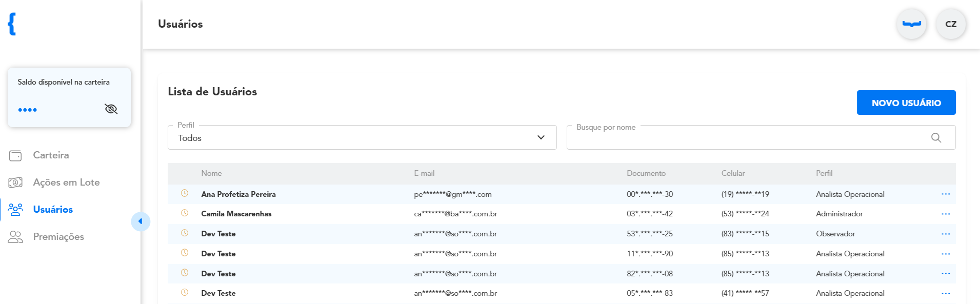Image resolution: width=980 pixels, height=304 pixels.
Task: Click the Perfil column header in the table
Action: pyautogui.click(x=824, y=173)
